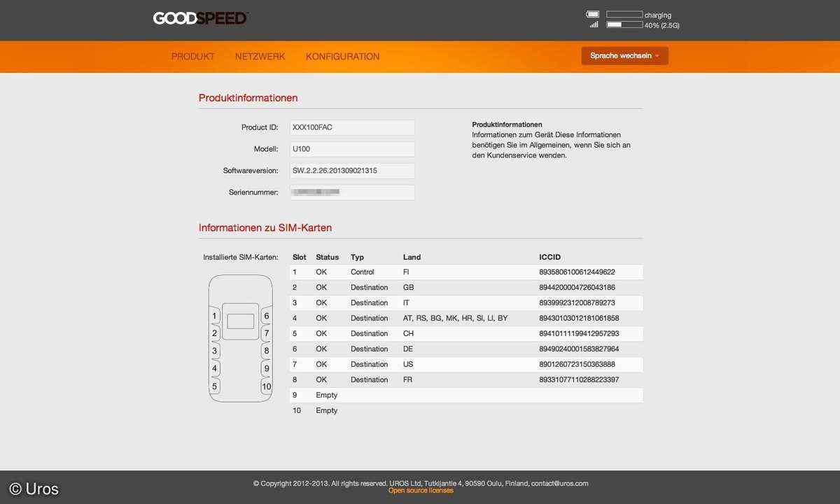840x504 pixels.
Task: Click the Slot column header
Action: click(300, 257)
